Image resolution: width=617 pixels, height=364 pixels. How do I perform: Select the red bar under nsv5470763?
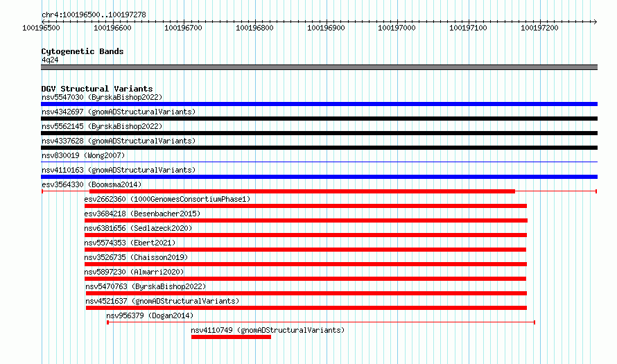click(x=306, y=293)
